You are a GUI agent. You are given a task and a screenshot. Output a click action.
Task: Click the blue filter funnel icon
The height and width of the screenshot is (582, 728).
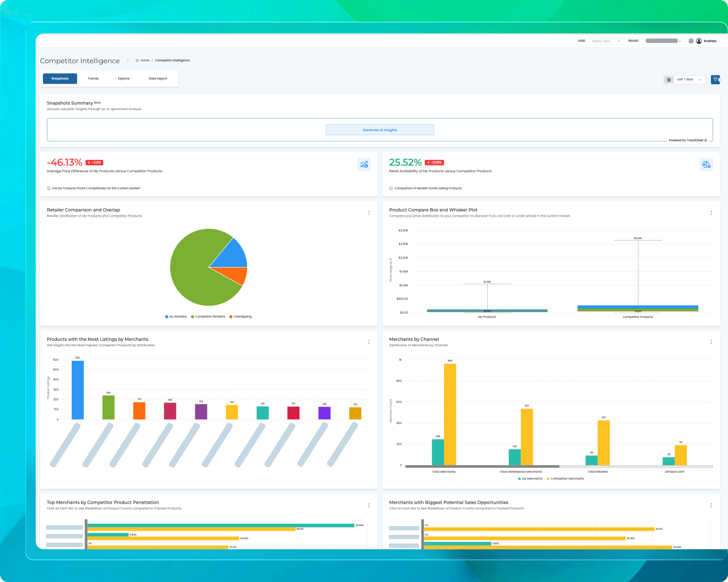pyautogui.click(x=715, y=79)
